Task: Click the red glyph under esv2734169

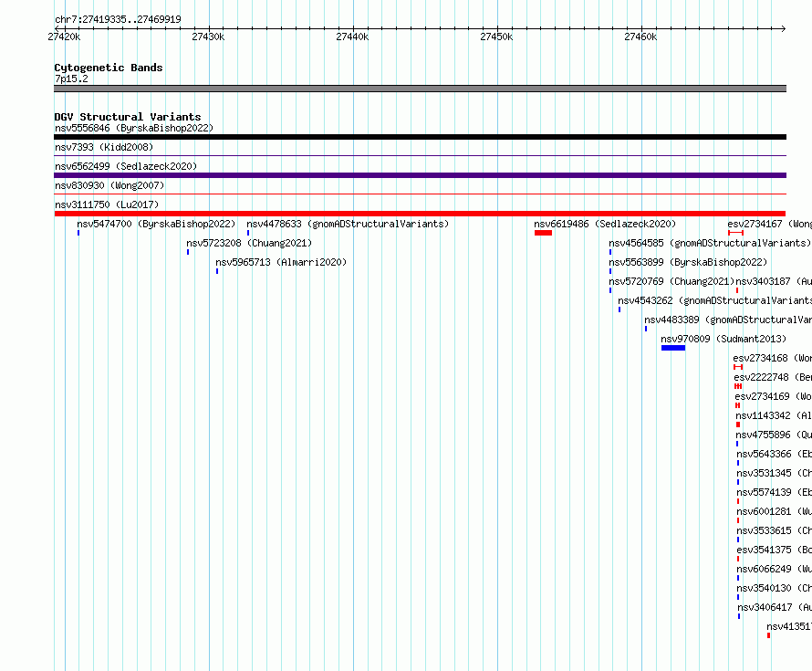Action: (x=737, y=405)
